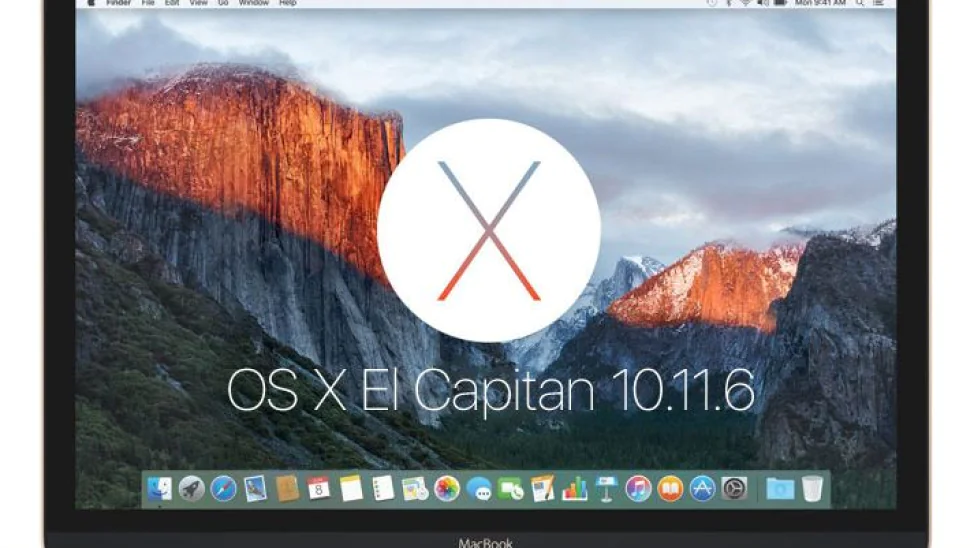The height and width of the screenshot is (548, 974).
Task: Open Pages document icon in dock
Action: point(542,489)
